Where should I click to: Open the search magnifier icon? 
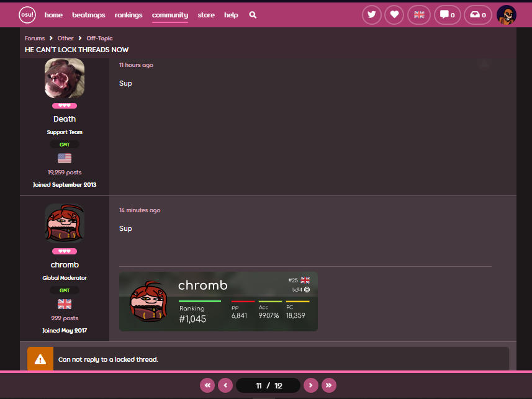click(x=253, y=15)
